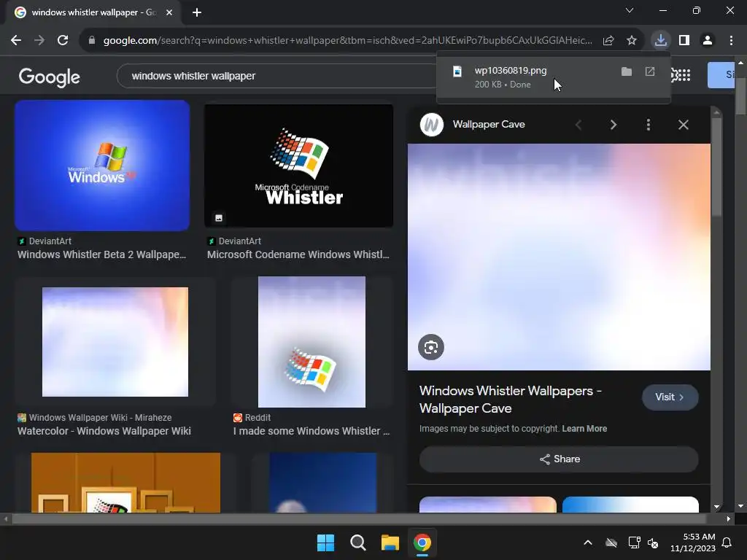
Task: Click the Reddit source label
Action: pyautogui.click(x=258, y=418)
